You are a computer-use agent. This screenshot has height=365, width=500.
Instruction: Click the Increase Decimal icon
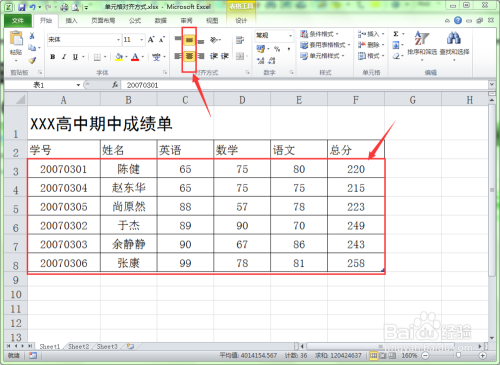261,60
